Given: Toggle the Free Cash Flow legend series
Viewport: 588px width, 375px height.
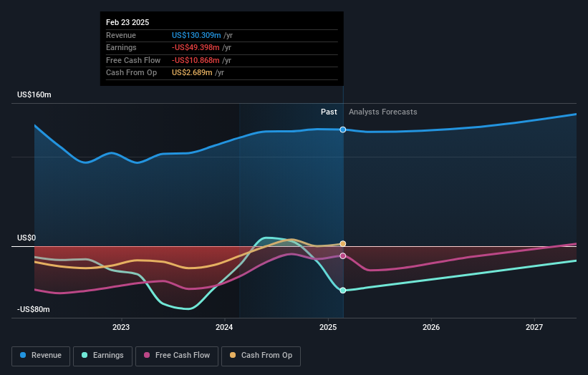Looking at the screenshot, I should point(177,356).
